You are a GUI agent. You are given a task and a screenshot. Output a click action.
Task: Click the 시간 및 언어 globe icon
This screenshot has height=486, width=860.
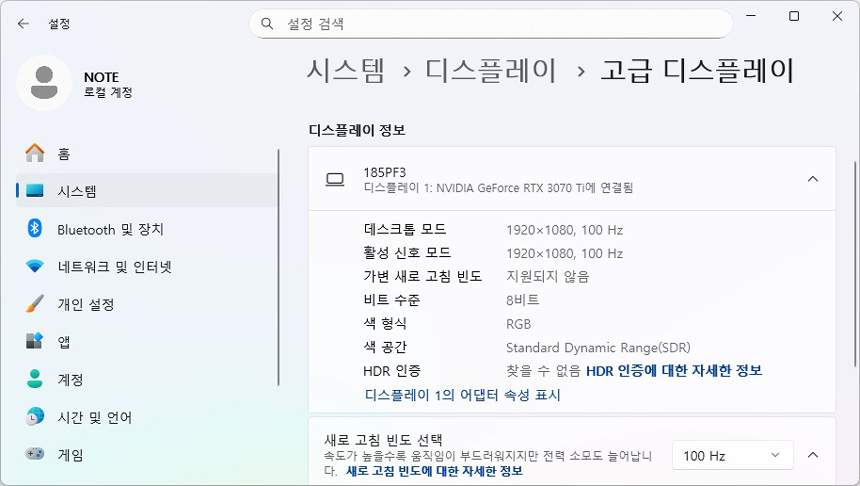[x=35, y=417]
